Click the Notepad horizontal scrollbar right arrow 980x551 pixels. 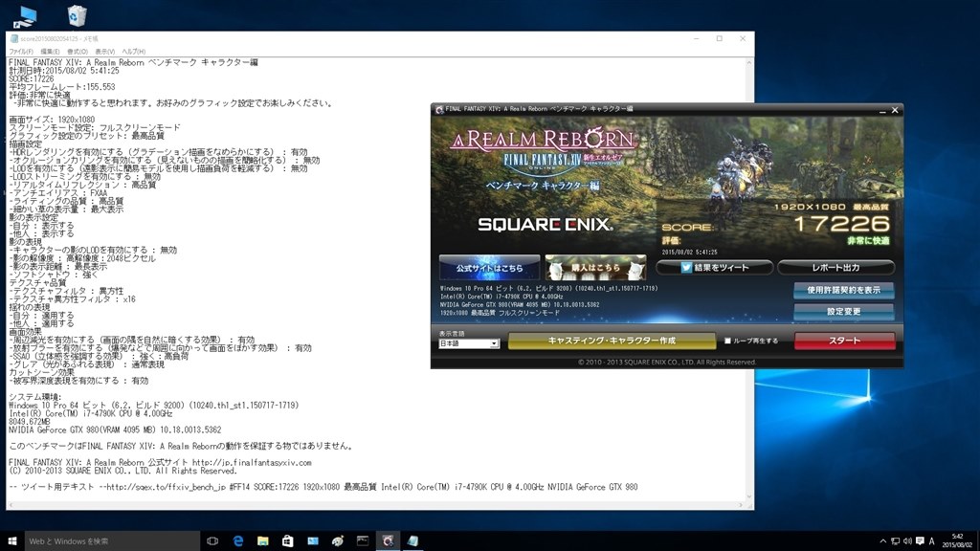pos(740,505)
